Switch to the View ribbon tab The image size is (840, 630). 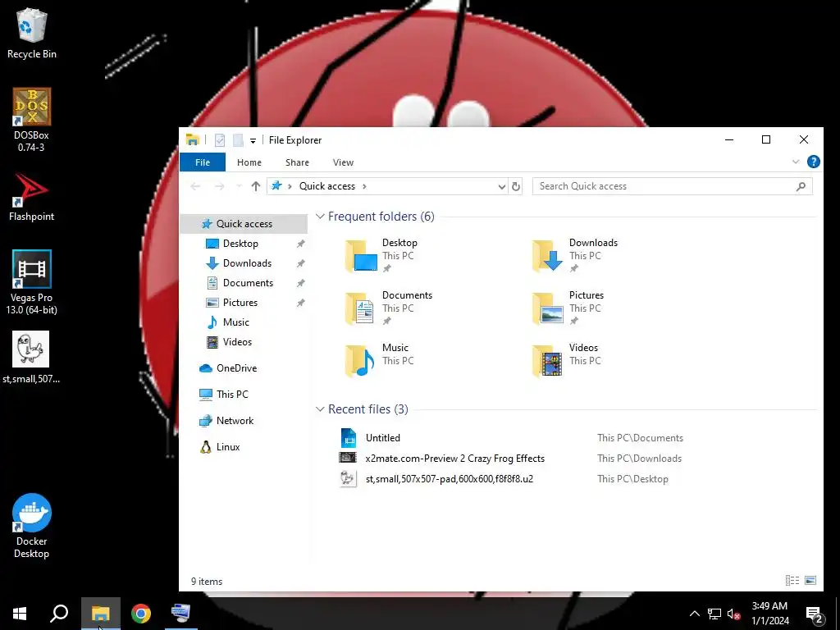[x=343, y=162]
